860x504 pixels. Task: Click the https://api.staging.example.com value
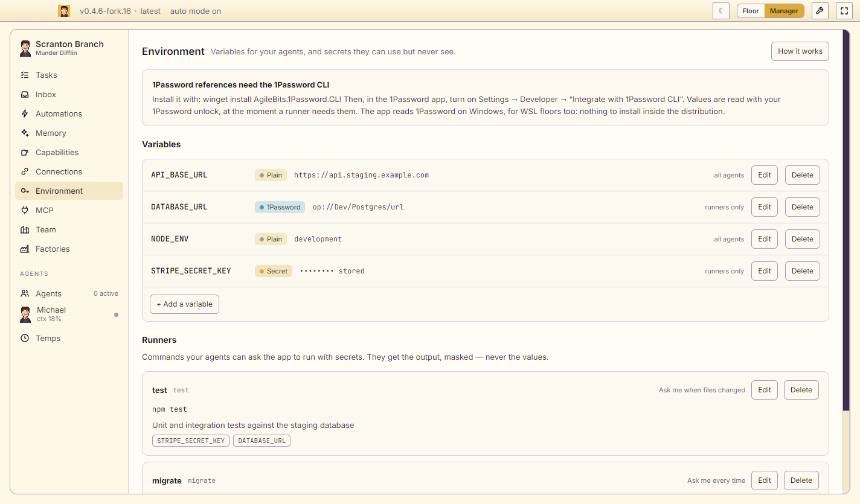[x=361, y=175]
